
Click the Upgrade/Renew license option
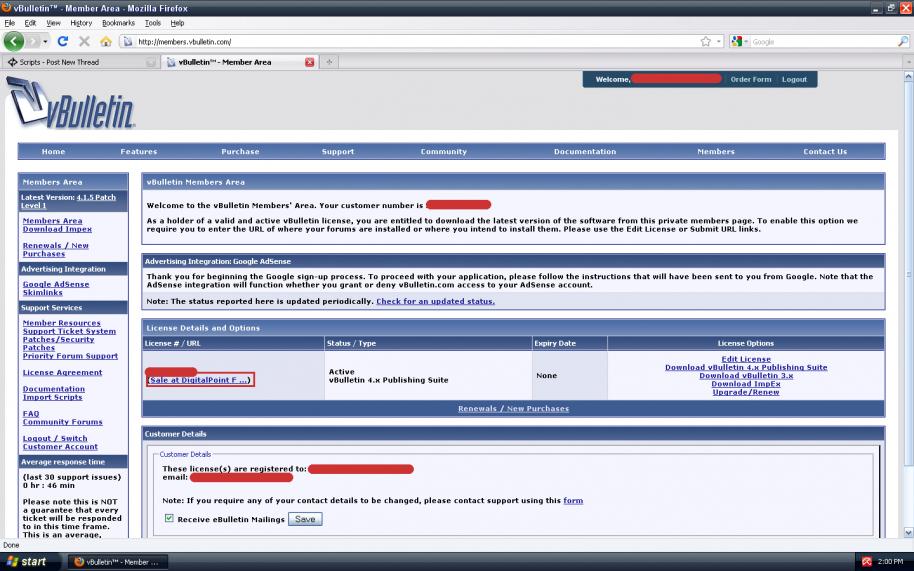tap(746, 392)
